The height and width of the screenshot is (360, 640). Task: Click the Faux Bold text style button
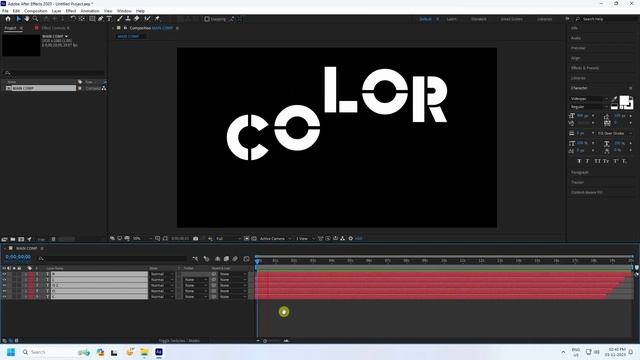(579, 161)
